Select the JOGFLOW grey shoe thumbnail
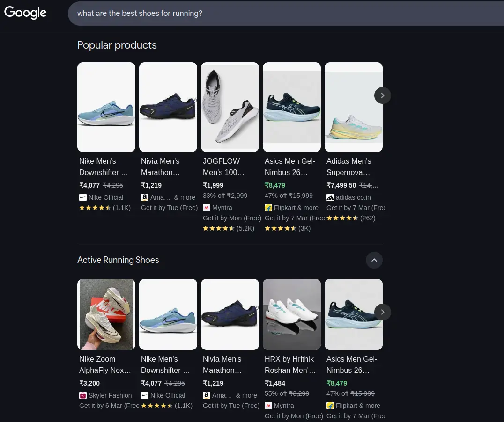This screenshot has width=504, height=422. coord(230,107)
